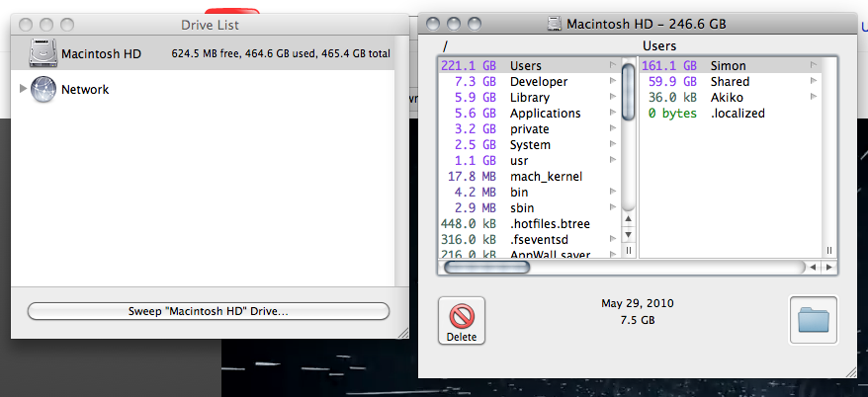Image resolution: width=868 pixels, height=397 pixels.
Task: Select the Developer folder row
Action: click(530, 82)
